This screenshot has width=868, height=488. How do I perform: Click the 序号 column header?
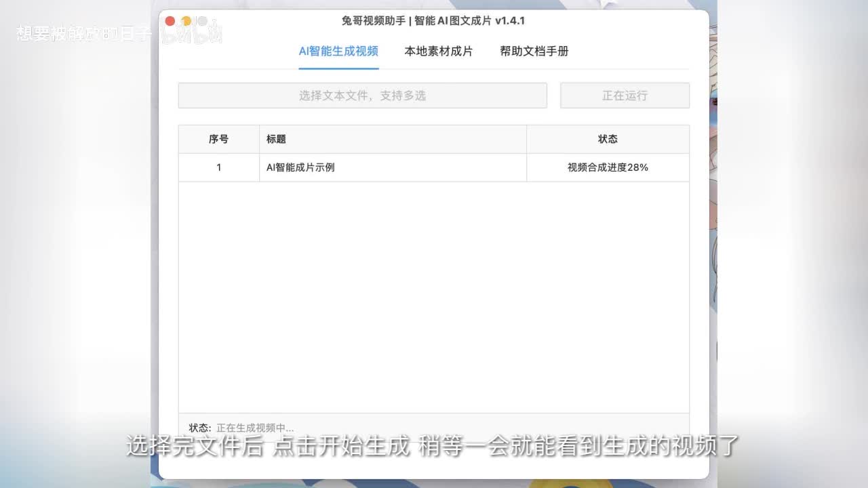218,139
